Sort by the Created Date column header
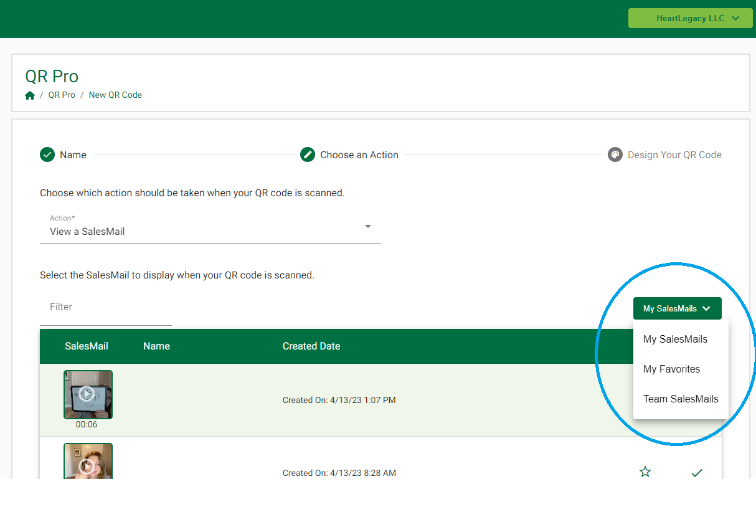The height and width of the screenshot is (532, 756). click(x=311, y=346)
